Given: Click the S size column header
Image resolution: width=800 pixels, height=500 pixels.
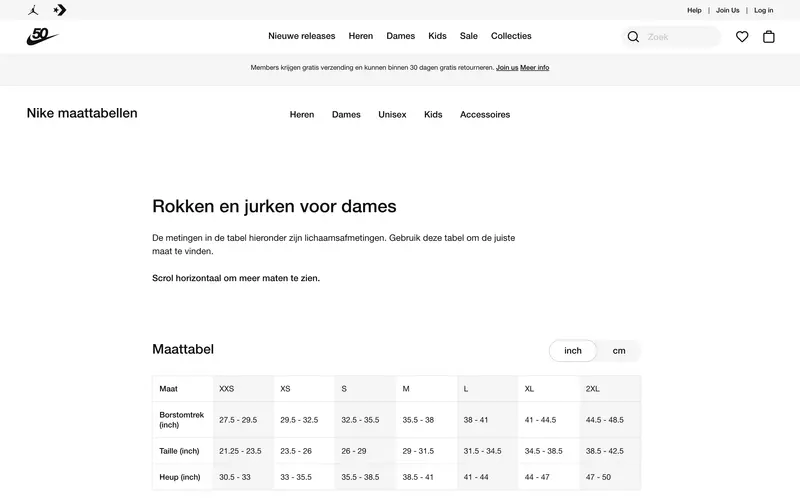Looking at the screenshot, I should [x=365, y=389].
